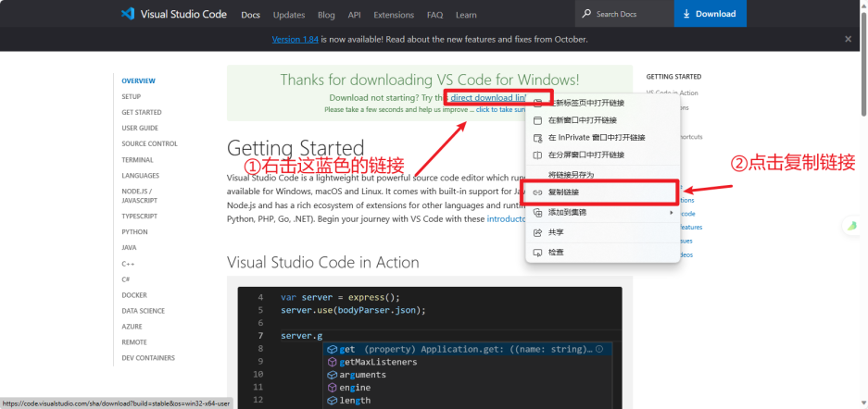Viewport: 868px width, 409px height.
Task: Click the code editor demo image
Action: point(430,348)
